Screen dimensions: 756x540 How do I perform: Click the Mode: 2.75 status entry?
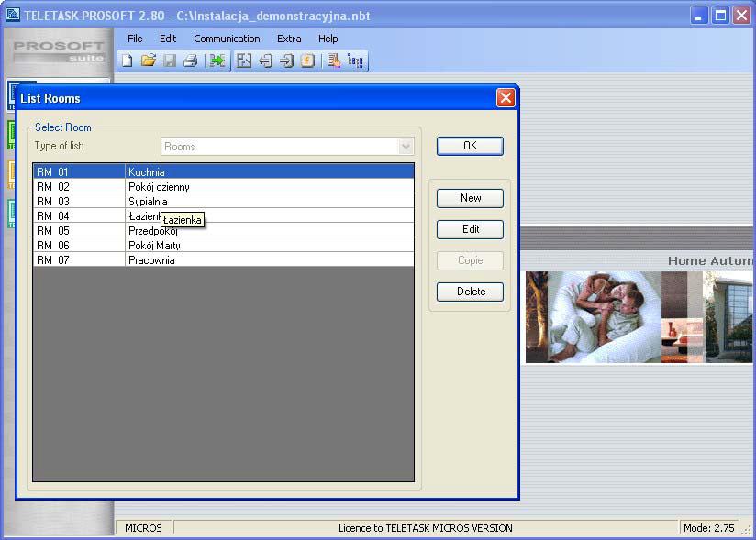pos(708,528)
